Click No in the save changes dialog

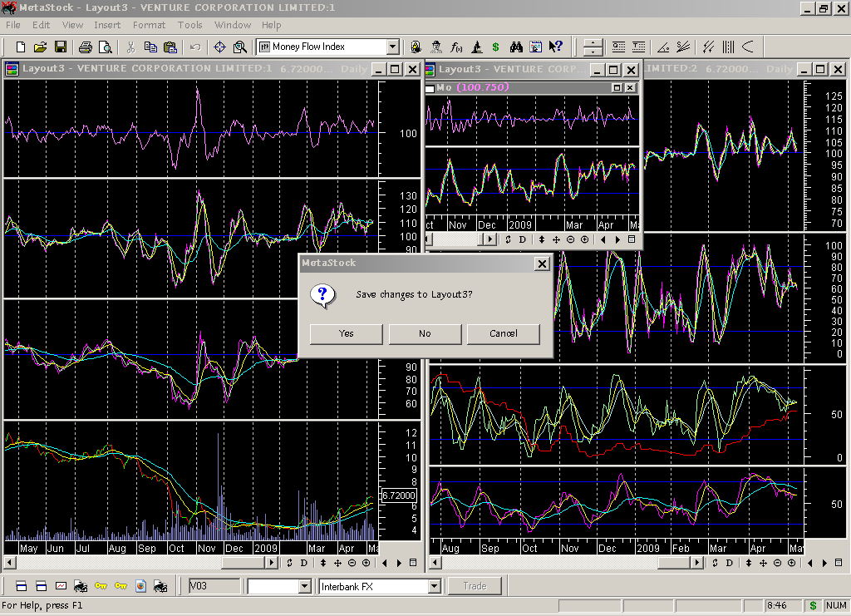425,334
